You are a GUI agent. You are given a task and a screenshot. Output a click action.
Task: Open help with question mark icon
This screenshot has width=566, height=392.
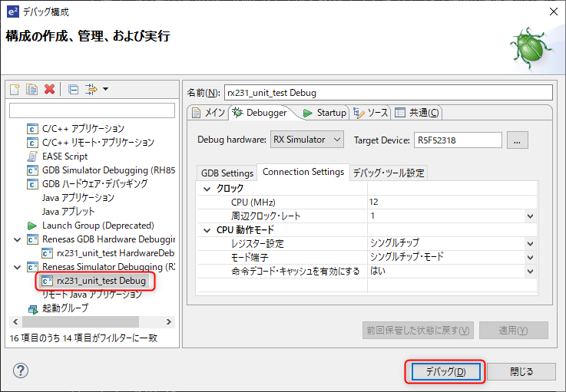(x=21, y=371)
